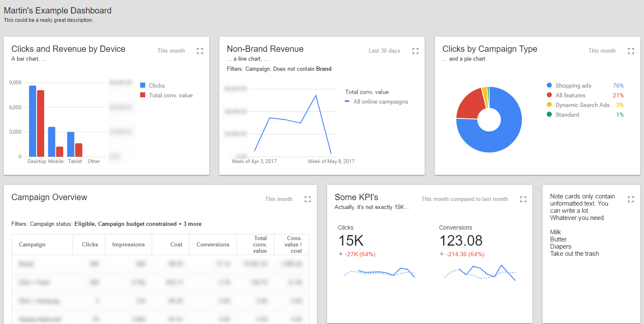Expand the Clicks and Revenue by Device card

click(200, 51)
